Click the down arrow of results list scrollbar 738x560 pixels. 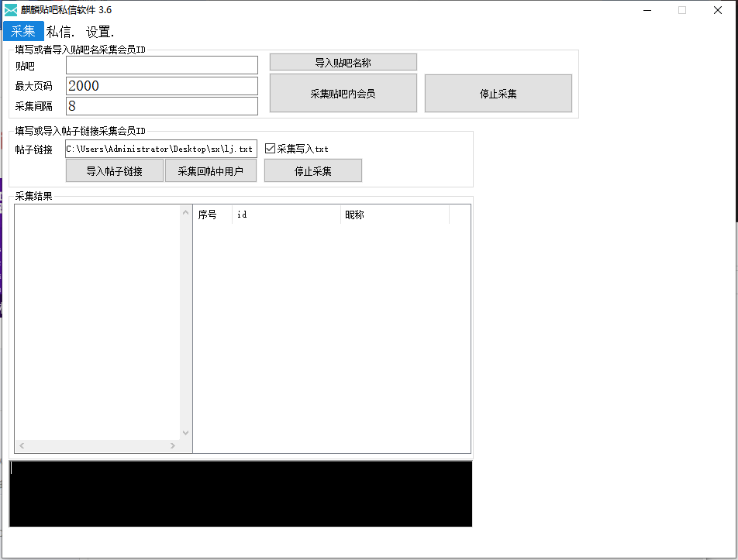tap(186, 432)
